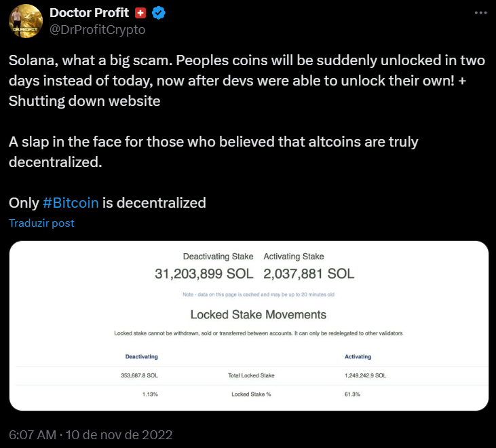Click the 10 de nov de 2022 date
Viewport: 496px width, 448px height.
point(119,434)
